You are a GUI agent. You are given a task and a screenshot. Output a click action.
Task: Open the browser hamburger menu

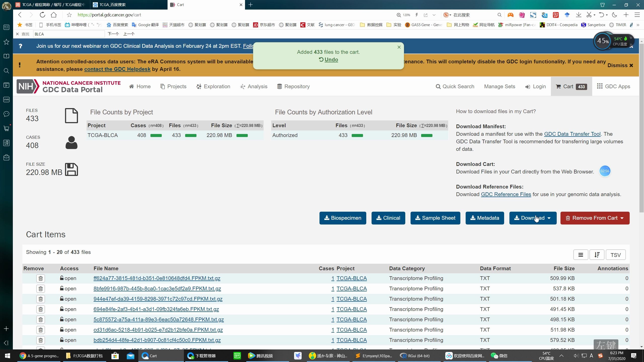click(x=637, y=15)
